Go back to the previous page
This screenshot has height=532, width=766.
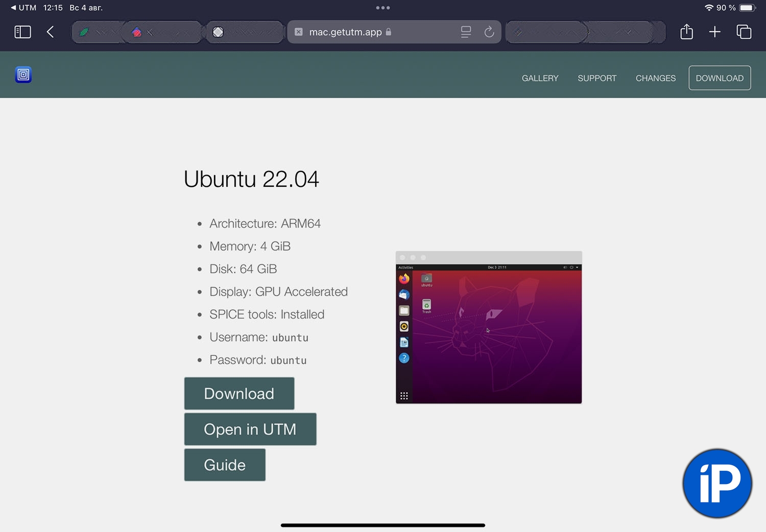pyautogui.click(x=50, y=32)
